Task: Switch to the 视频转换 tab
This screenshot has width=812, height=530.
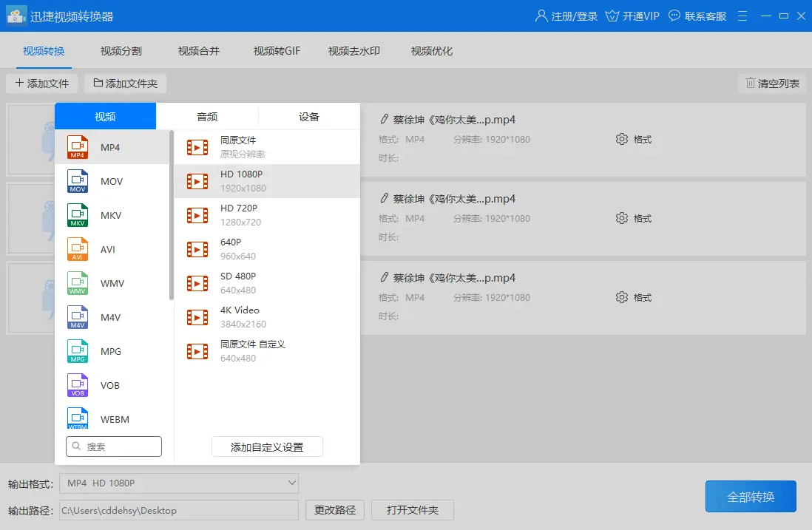Action: 44,51
